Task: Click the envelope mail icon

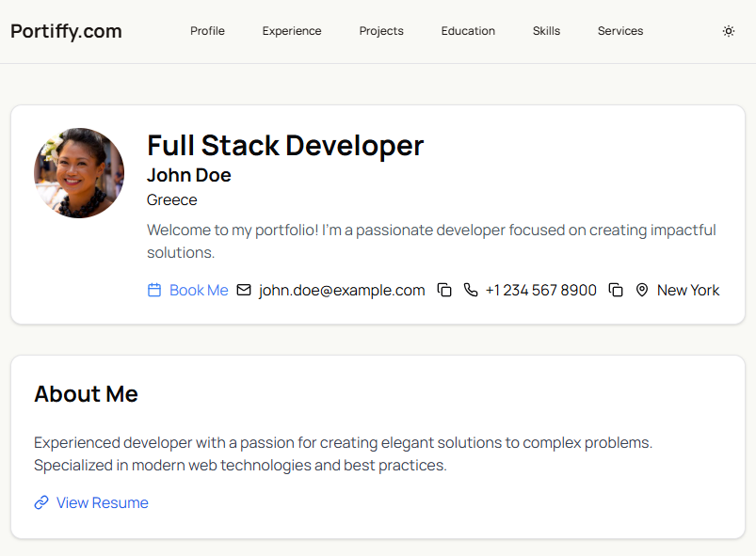Action: (244, 291)
